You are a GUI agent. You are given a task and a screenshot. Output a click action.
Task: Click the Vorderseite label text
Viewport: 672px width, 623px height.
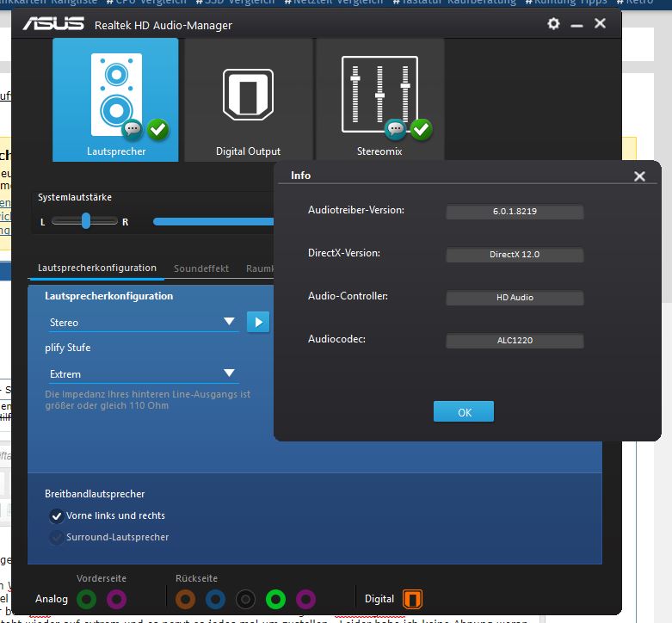[102, 578]
